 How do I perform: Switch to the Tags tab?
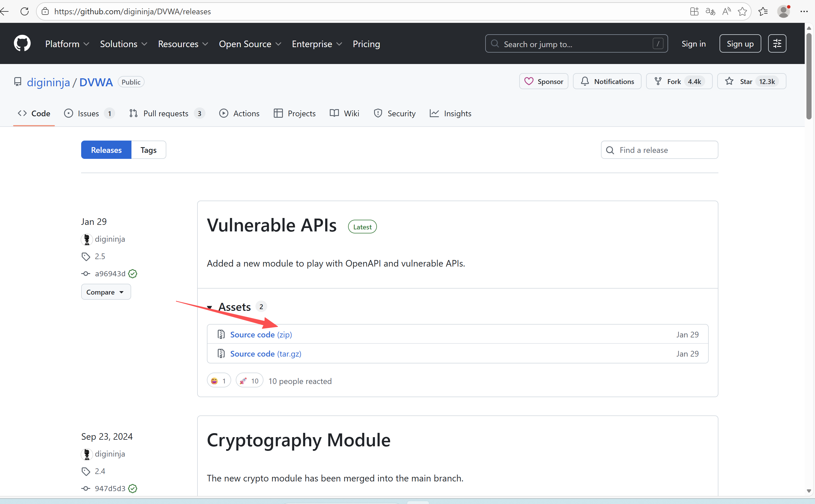pyautogui.click(x=148, y=150)
